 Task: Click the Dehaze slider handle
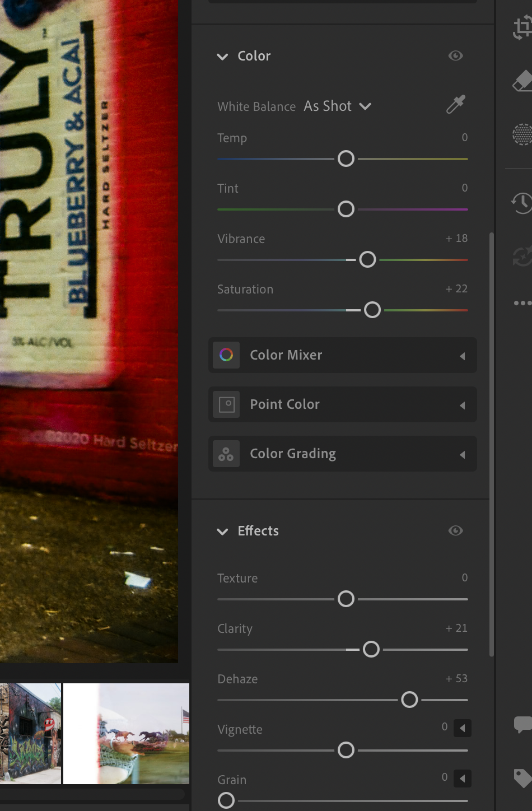409,700
